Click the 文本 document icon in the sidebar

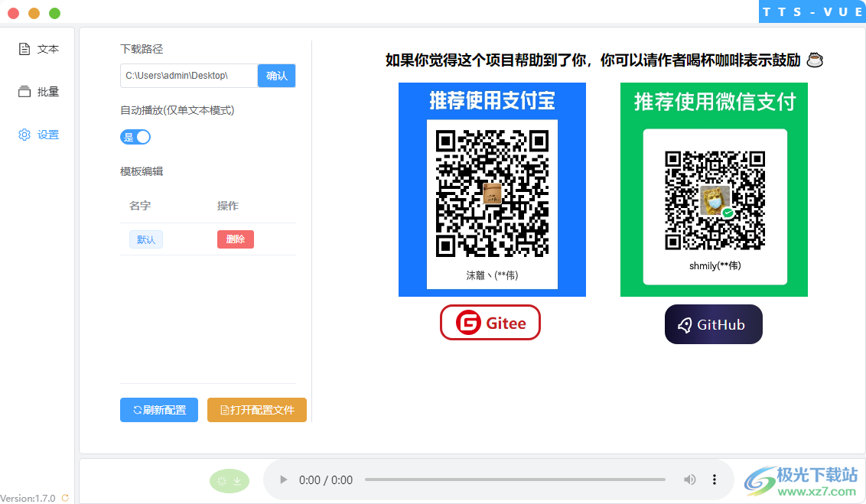(x=24, y=48)
